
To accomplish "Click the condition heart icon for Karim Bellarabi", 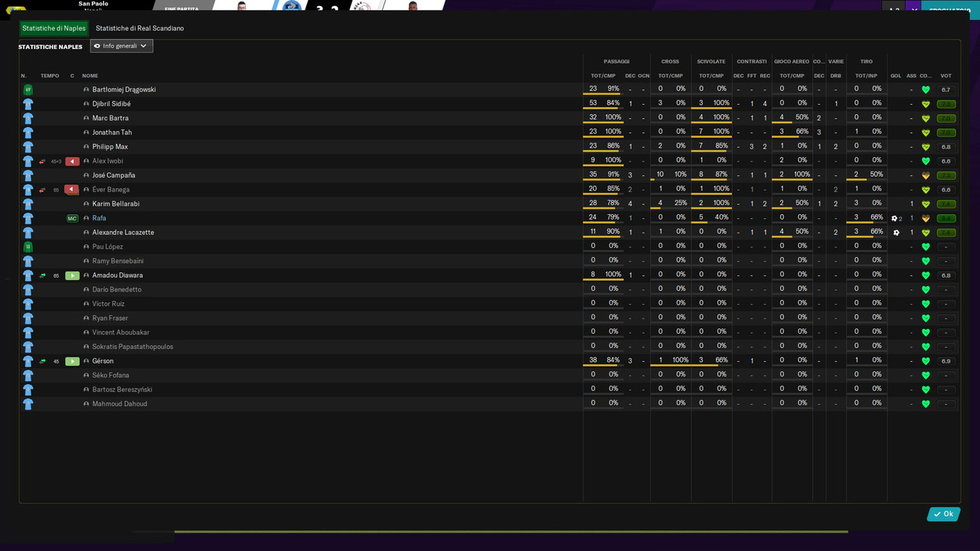I will pos(926,204).
